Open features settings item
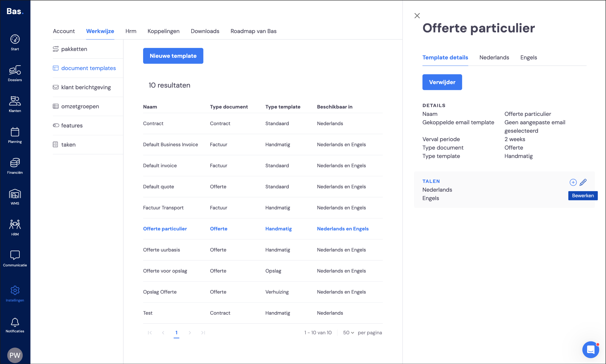 point(88,126)
